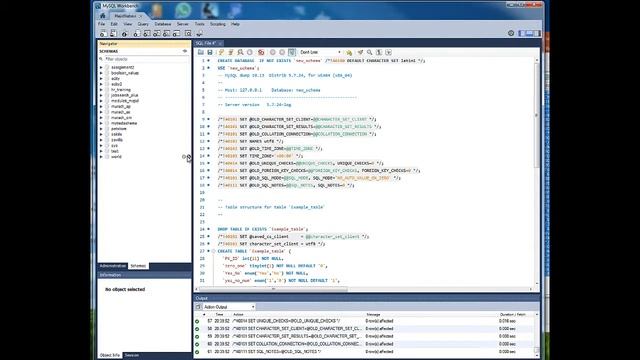Click the Message column header in output
This screenshot has height=360, width=640.
[x=373, y=314]
